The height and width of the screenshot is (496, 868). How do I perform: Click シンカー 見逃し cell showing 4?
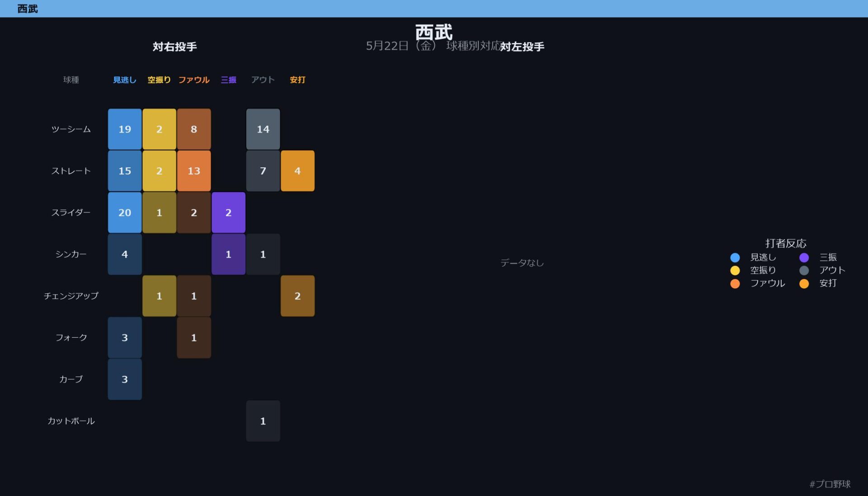pos(125,254)
